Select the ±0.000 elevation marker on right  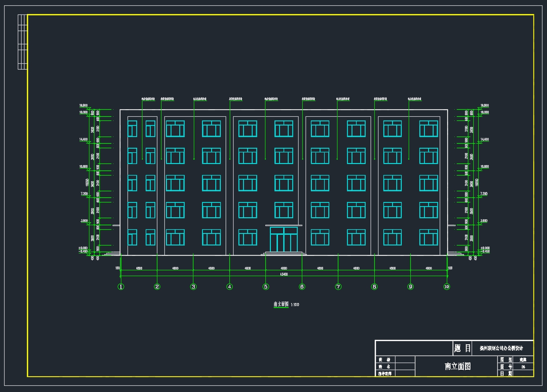[484, 248]
